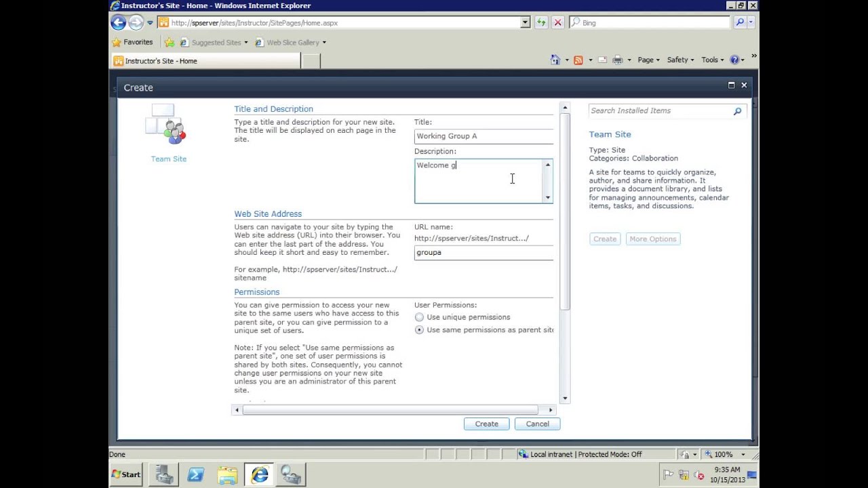The height and width of the screenshot is (488, 868).
Task: Click the search magnifier in Search Installed Items
Action: (737, 111)
